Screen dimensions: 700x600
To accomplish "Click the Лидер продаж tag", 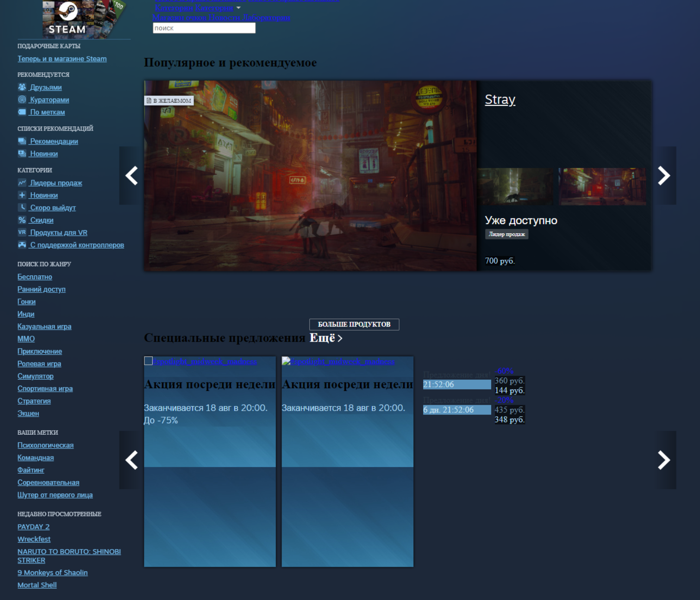I will (507, 234).
